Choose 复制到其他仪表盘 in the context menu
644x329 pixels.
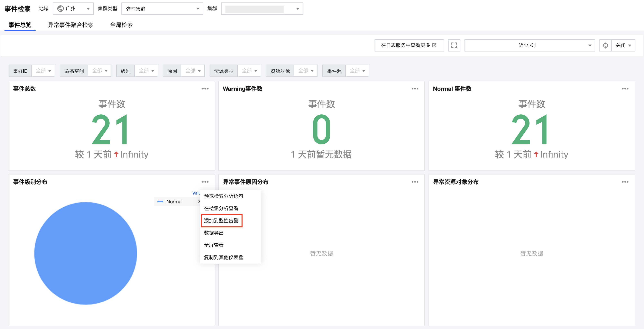click(230, 257)
